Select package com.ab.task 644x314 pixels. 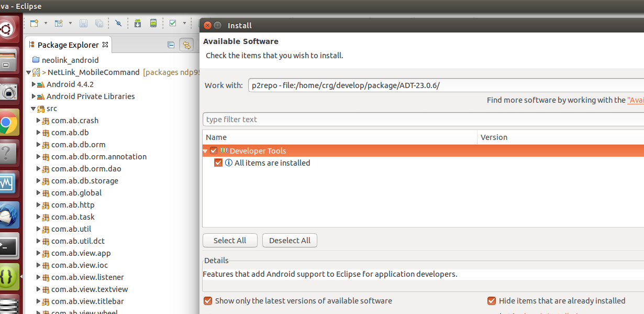tap(73, 217)
